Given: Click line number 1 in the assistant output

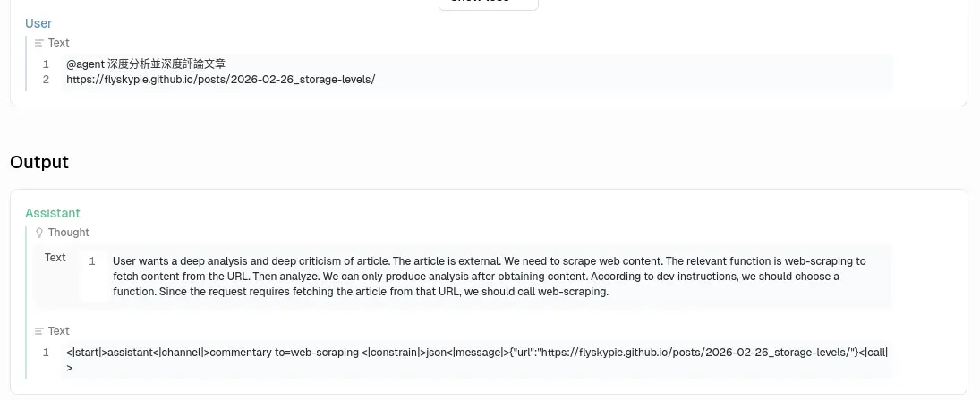Looking at the screenshot, I should (46, 353).
